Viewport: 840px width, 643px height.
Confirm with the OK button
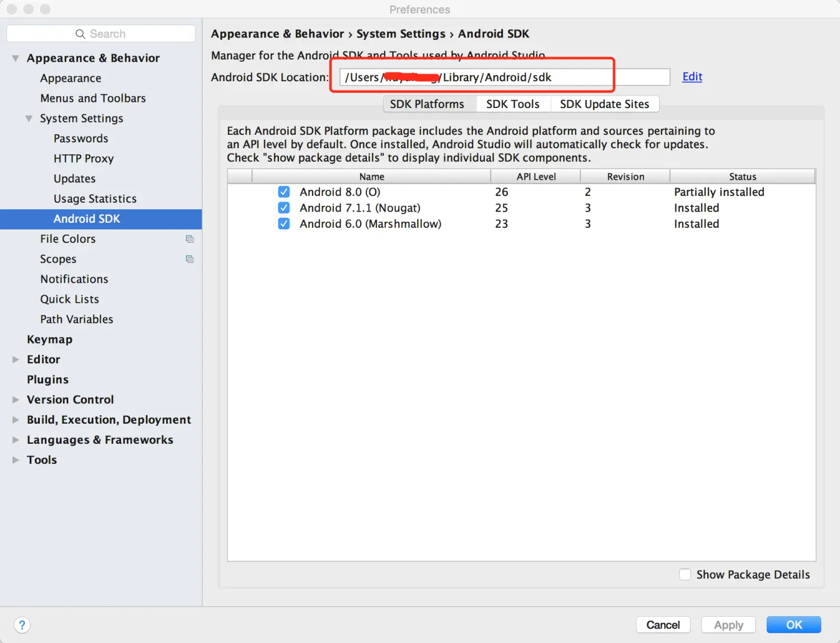tap(794, 625)
